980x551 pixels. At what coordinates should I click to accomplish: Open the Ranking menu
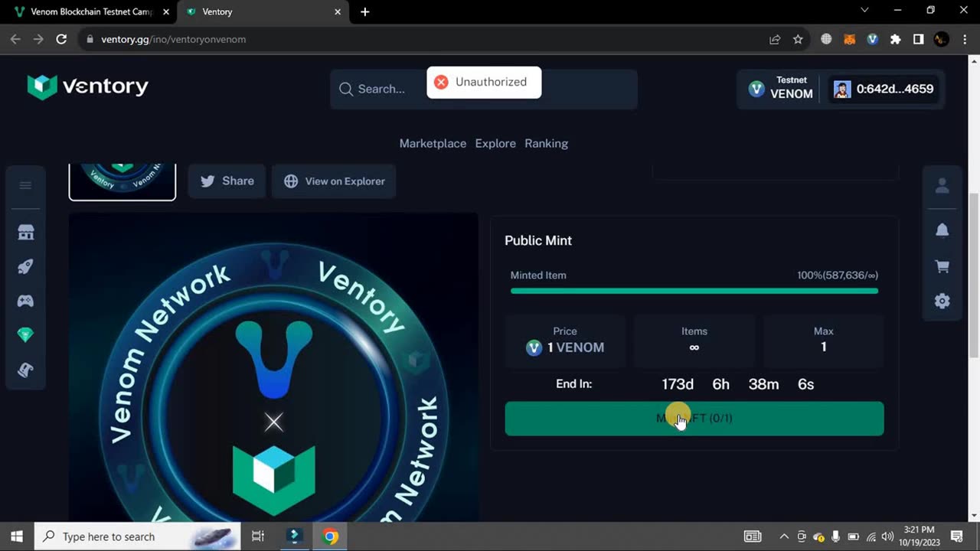(x=546, y=143)
